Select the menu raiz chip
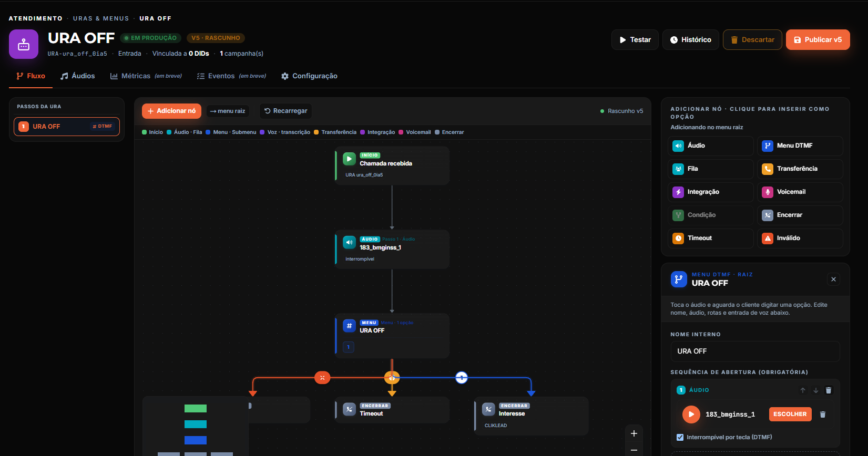 (x=228, y=111)
